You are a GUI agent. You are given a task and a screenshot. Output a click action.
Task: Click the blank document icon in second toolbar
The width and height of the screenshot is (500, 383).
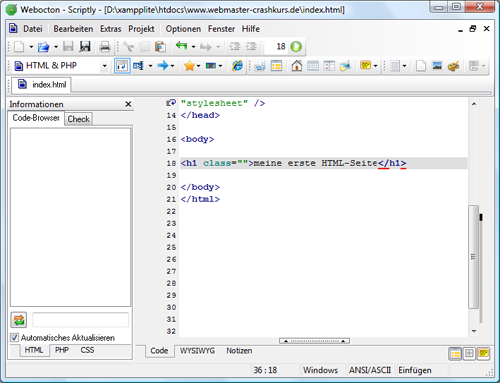[421, 66]
